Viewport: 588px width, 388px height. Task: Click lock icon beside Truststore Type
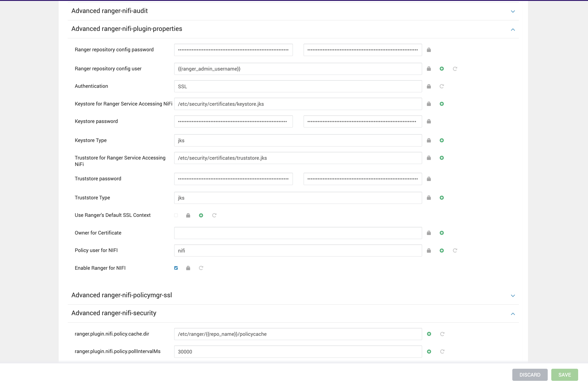click(429, 198)
